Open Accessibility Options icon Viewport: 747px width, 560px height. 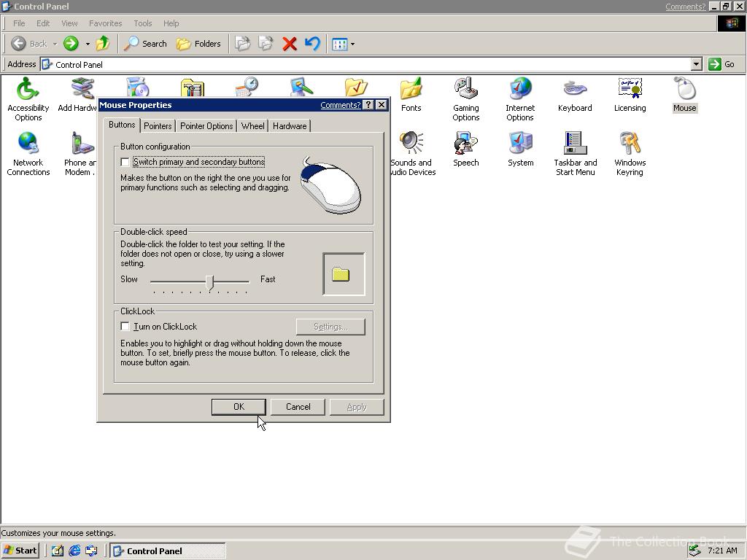coord(28,99)
